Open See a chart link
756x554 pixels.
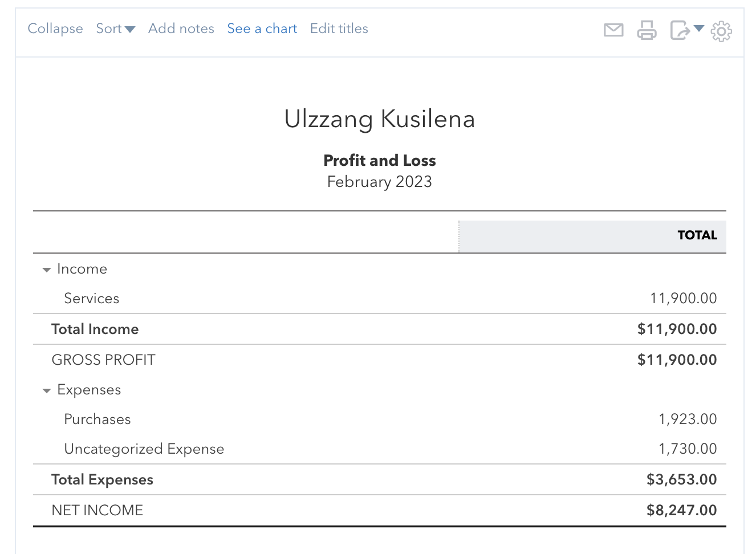(x=262, y=28)
